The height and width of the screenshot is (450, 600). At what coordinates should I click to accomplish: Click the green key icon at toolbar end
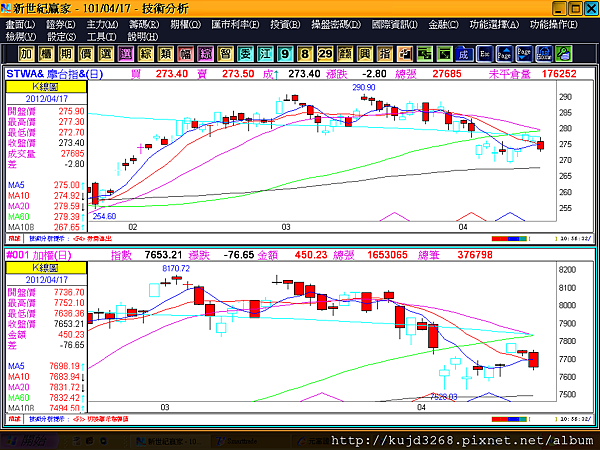(564, 54)
